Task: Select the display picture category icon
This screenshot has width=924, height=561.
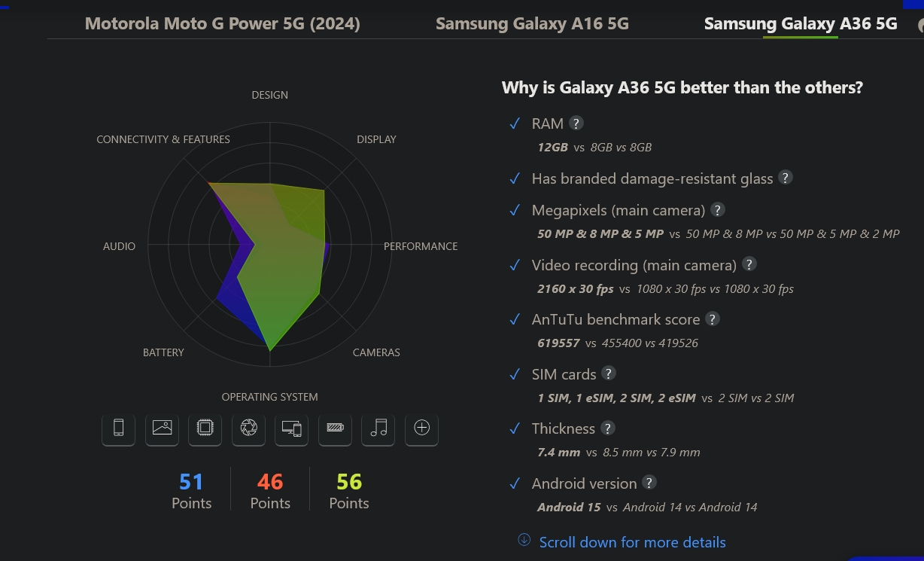Action: (x=162, y=428)
